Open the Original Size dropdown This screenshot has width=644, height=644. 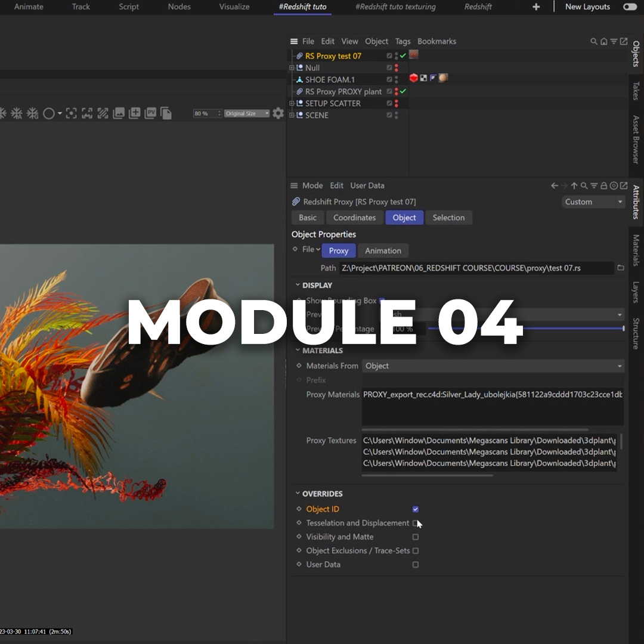pos(247,113)
